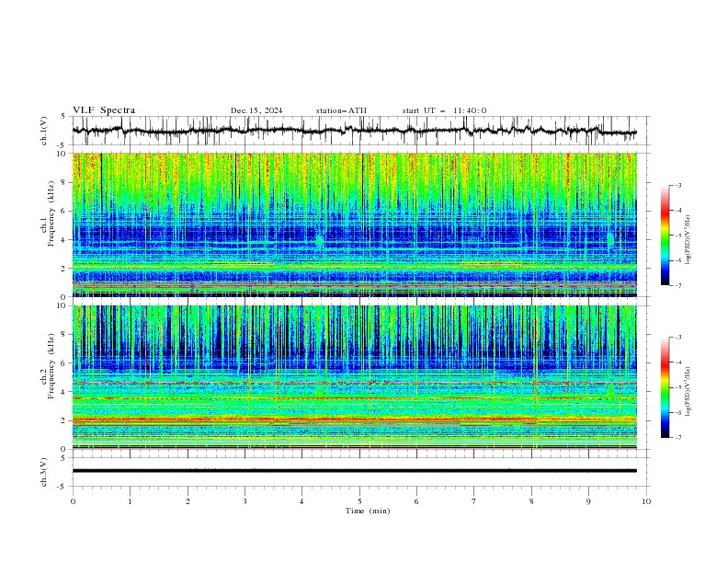Click the ch.2 spectrogram color scale bar
Screen dimensions: 728x563
click(x=665, y=387)
